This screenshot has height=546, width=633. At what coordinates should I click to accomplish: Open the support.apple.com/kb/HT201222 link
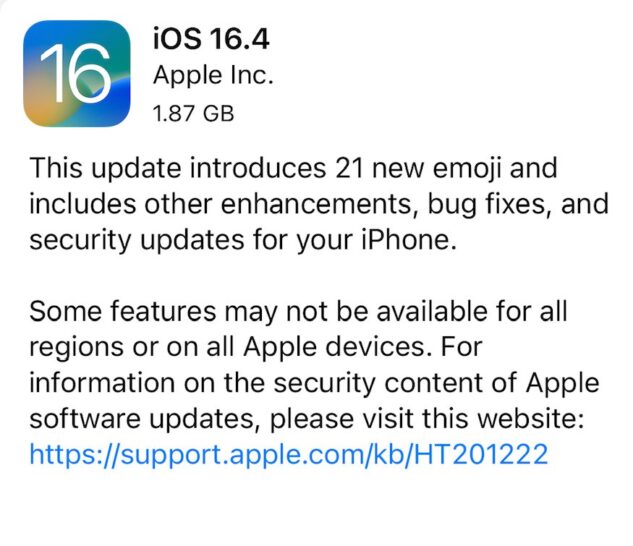click(x=289, y=454)
